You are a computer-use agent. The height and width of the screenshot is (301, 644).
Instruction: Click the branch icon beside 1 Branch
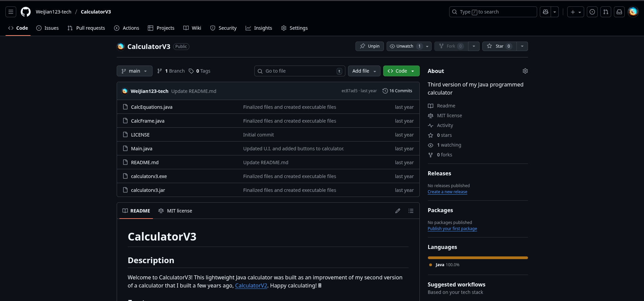[160, 71]
